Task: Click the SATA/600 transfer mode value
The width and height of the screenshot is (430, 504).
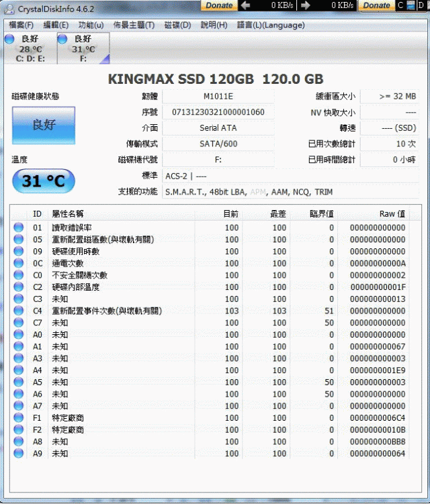Action: [x=218, y=144]
